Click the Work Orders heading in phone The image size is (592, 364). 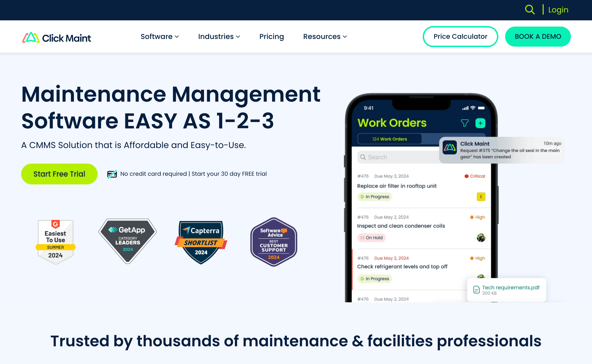tap(392, 123)
